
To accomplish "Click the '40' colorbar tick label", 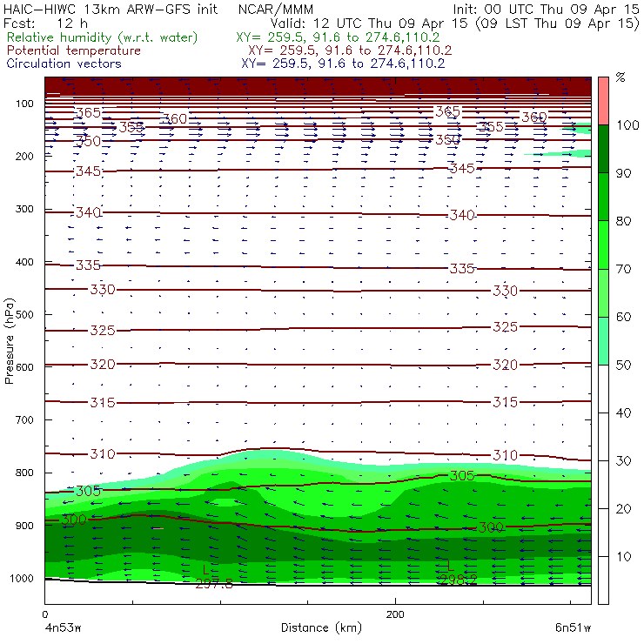I will 623,413.
